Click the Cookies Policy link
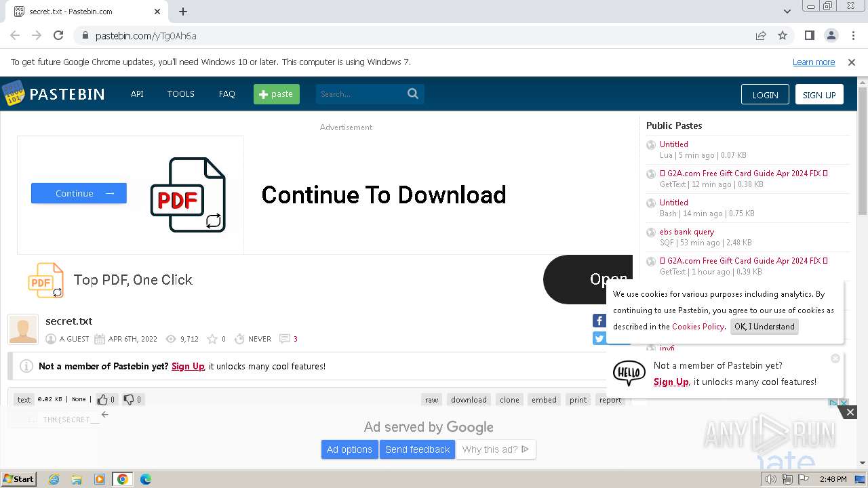This screenshot has width=868, height=488. tap(698, 327)
